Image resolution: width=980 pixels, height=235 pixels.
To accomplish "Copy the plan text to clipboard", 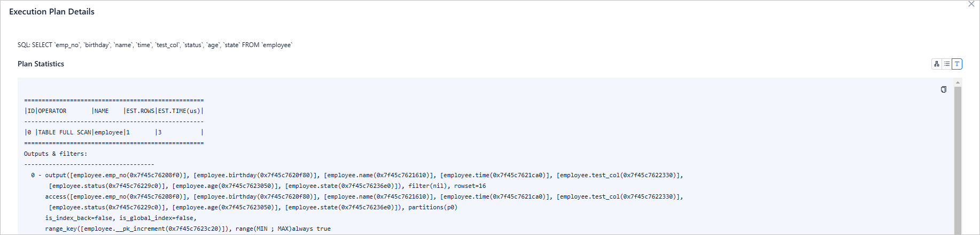I will 944,89.
